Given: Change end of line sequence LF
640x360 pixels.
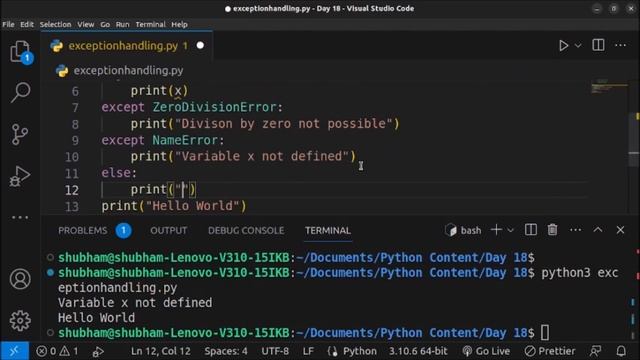Looking at the screenshot, I should point(308,351).
